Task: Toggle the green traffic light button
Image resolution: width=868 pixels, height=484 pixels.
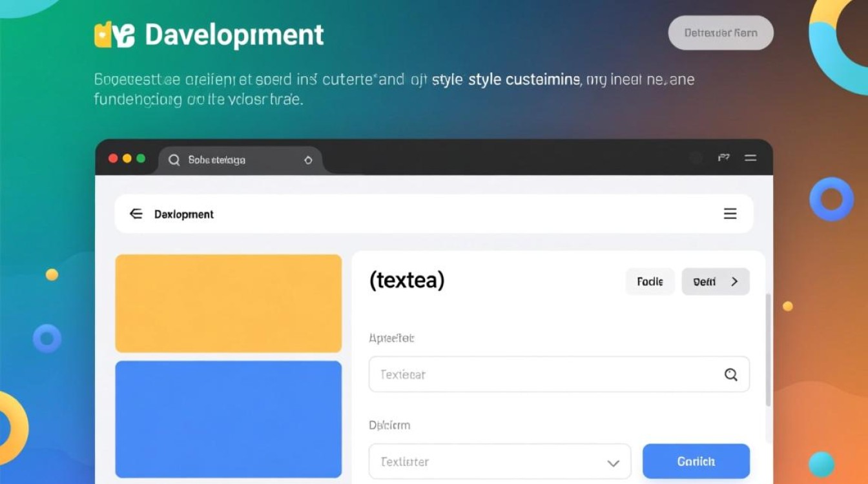Action: (141, 157)
